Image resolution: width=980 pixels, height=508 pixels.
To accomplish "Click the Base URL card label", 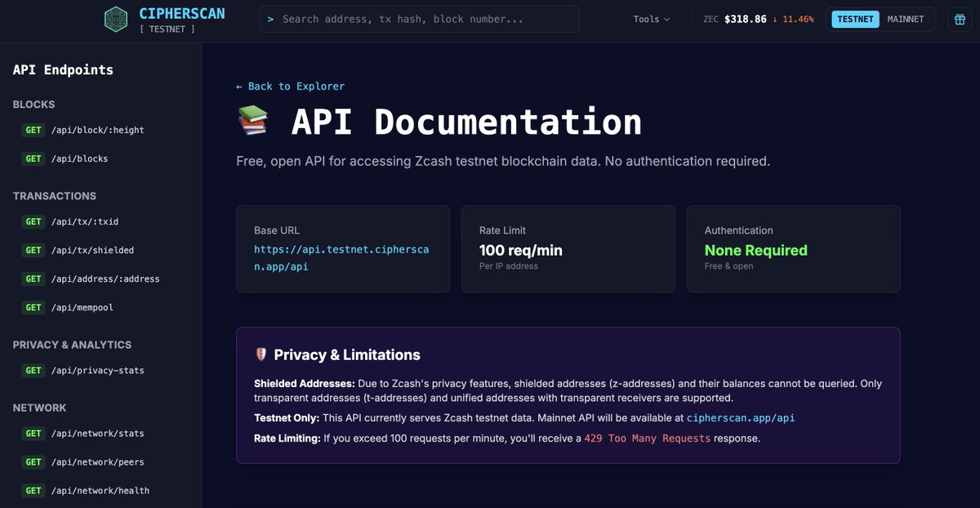I will click(x=277, y=230).
